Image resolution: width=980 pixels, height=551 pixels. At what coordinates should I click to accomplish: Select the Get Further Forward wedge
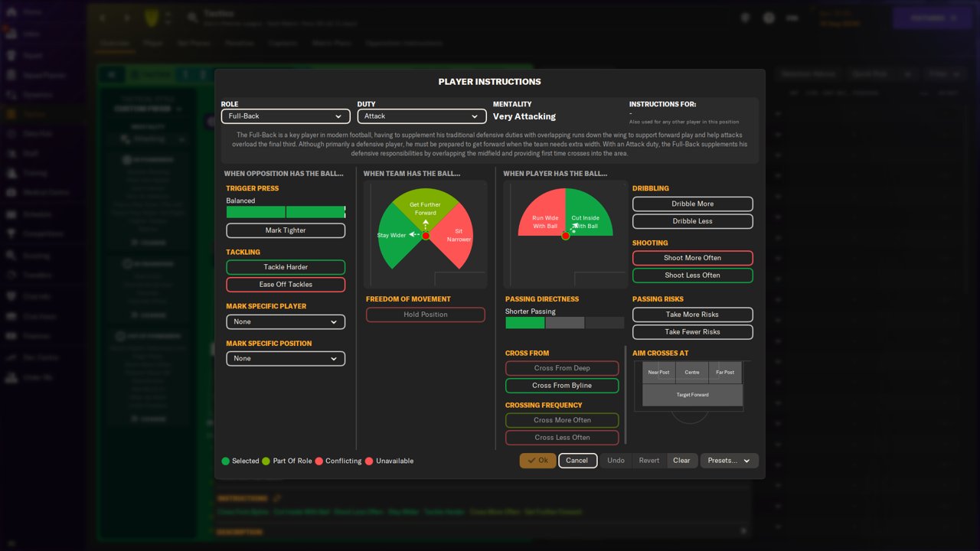426,207
